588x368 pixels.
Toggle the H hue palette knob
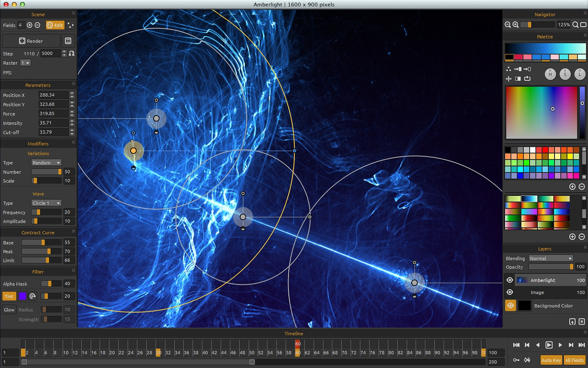point(550,74)
